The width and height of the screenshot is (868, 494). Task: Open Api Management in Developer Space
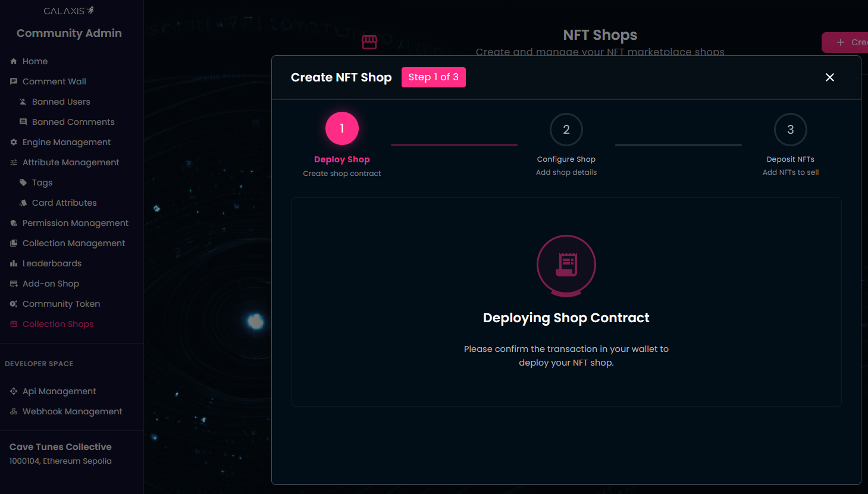pos(59,391)
